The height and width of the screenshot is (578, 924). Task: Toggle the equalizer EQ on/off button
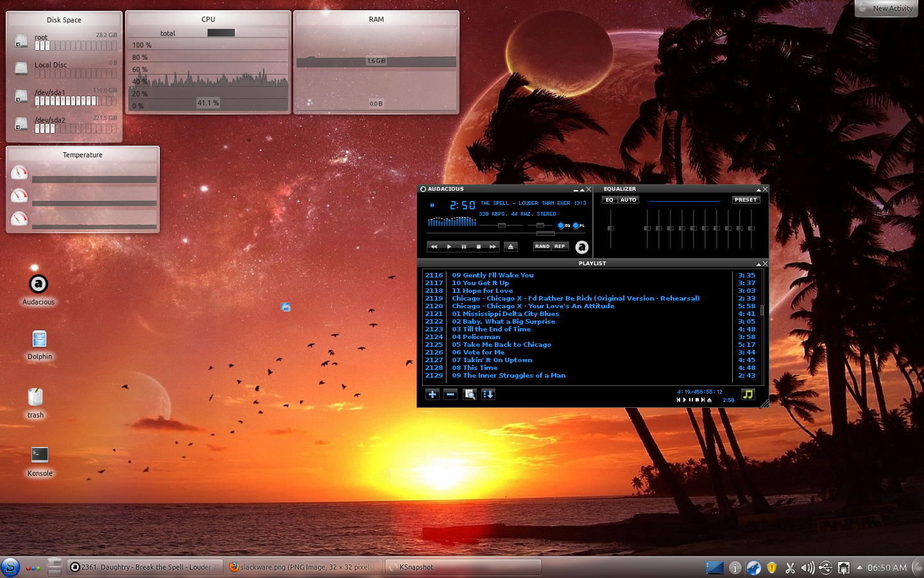[x=610, y=200]
